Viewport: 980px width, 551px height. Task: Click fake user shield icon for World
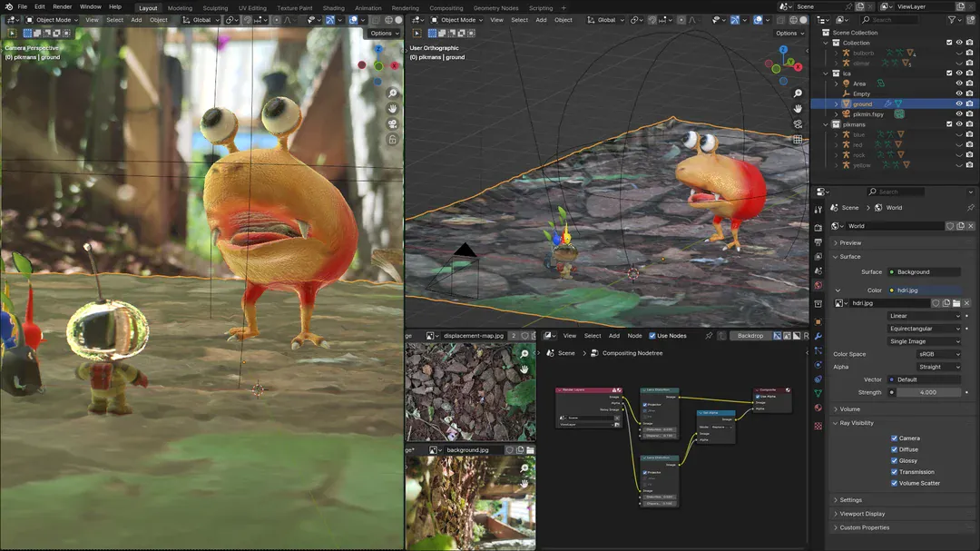coord(950,226)
